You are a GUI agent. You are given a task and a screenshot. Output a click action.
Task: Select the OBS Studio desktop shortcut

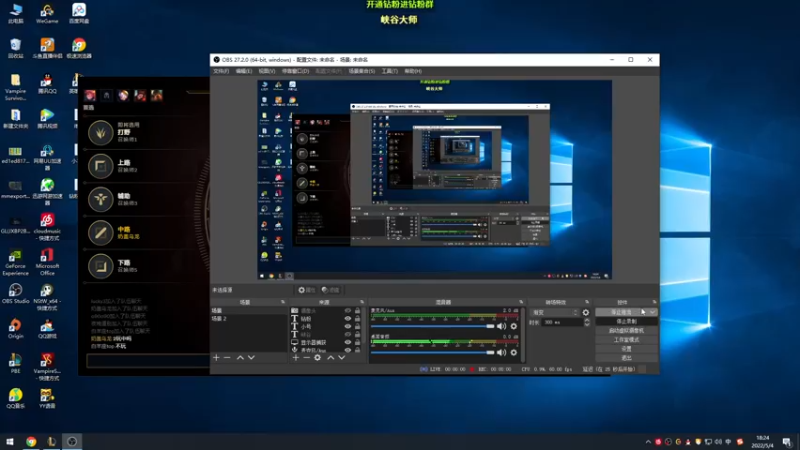pyautogui.click(x=15, y=294)
